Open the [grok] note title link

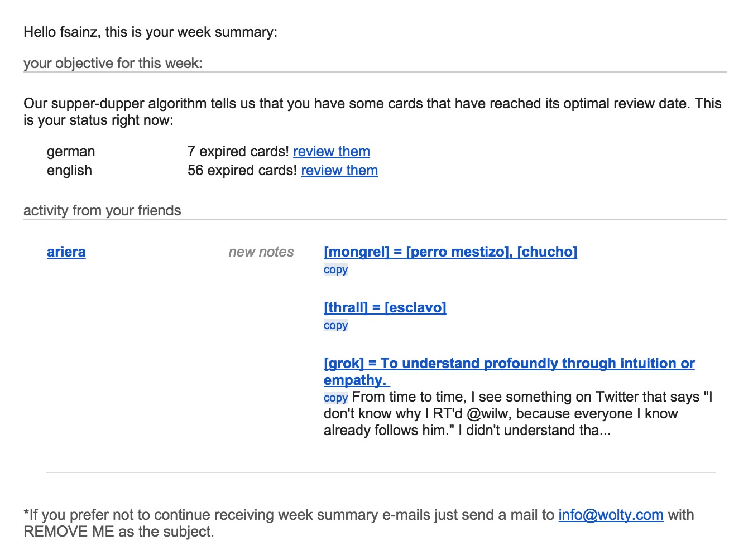pyautogui.click(x=509, y=372)
